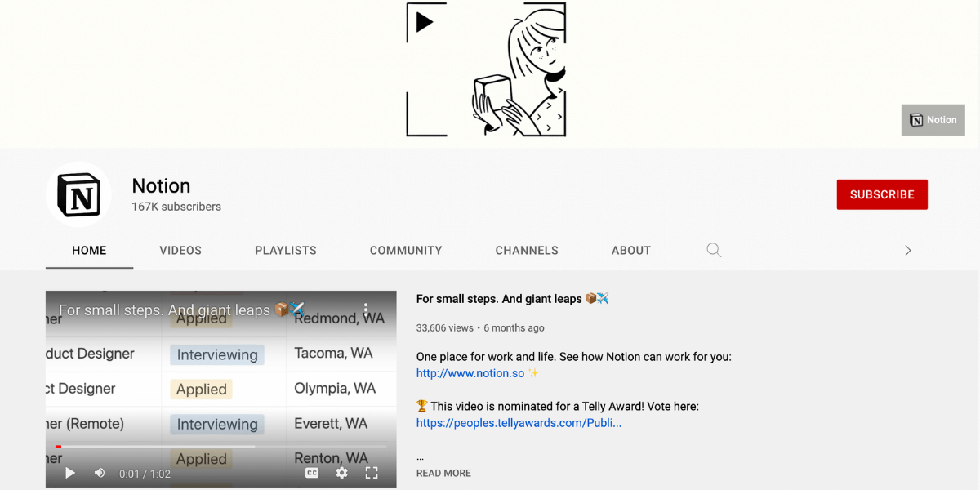Mute the video with the speaker icon

click(99, 473)
